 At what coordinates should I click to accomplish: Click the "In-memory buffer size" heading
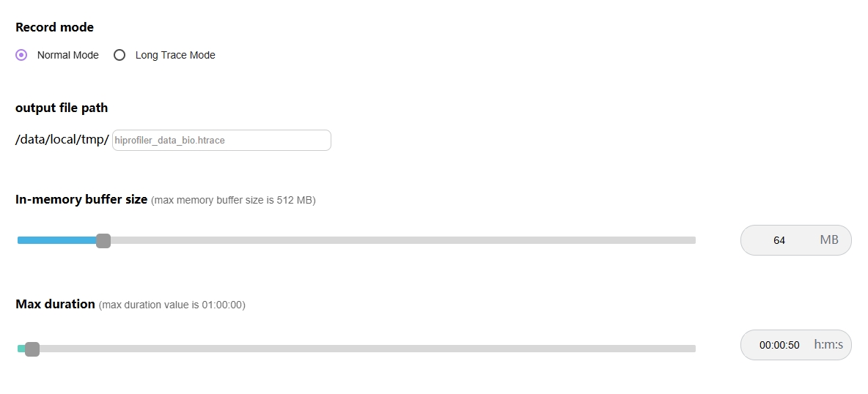(x=81, y=199)
